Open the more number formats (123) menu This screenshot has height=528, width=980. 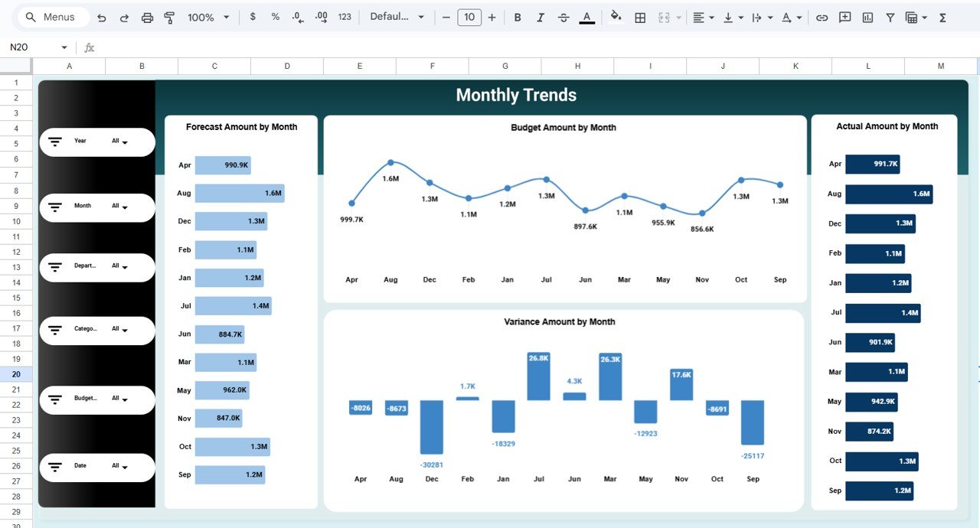345,17
